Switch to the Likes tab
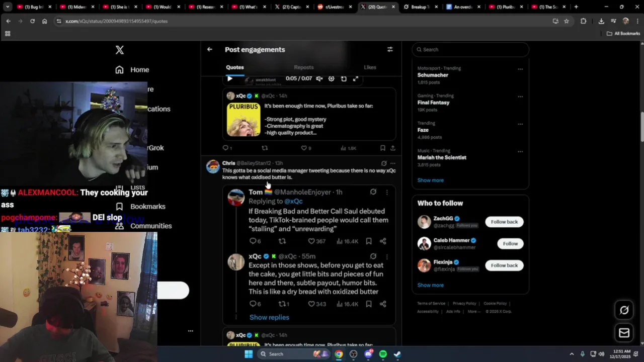 (x=370, y=67)
